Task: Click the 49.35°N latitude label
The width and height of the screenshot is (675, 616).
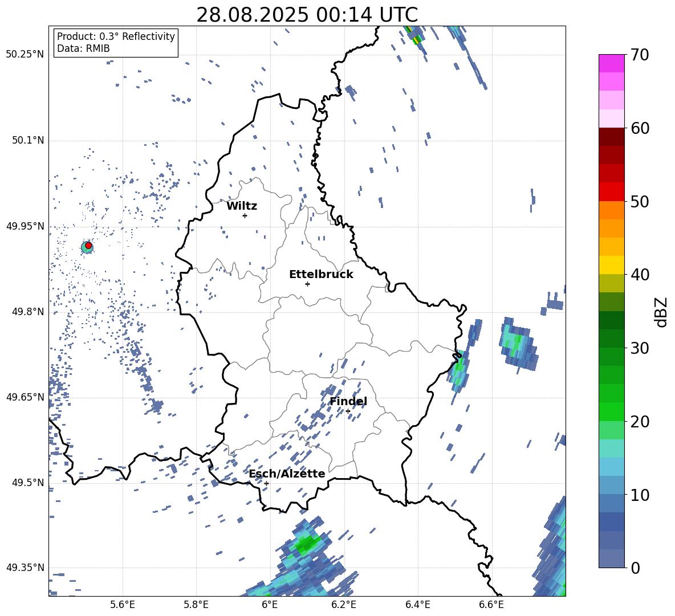Action: point(25,568)
